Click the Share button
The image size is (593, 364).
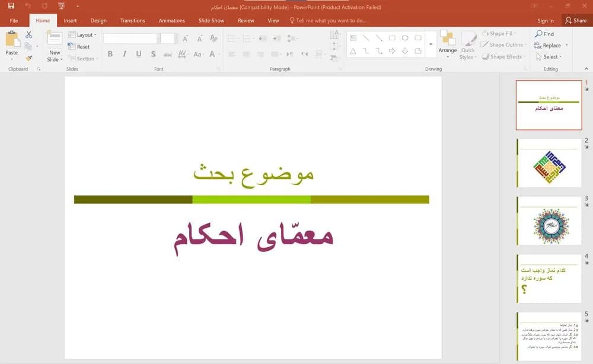pos(576,20)
